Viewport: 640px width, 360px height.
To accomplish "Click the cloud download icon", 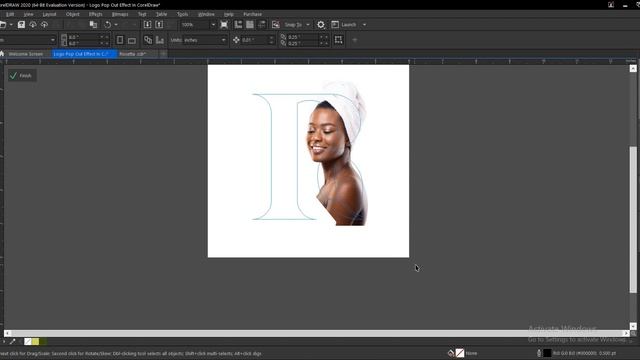I will (33, 25).
